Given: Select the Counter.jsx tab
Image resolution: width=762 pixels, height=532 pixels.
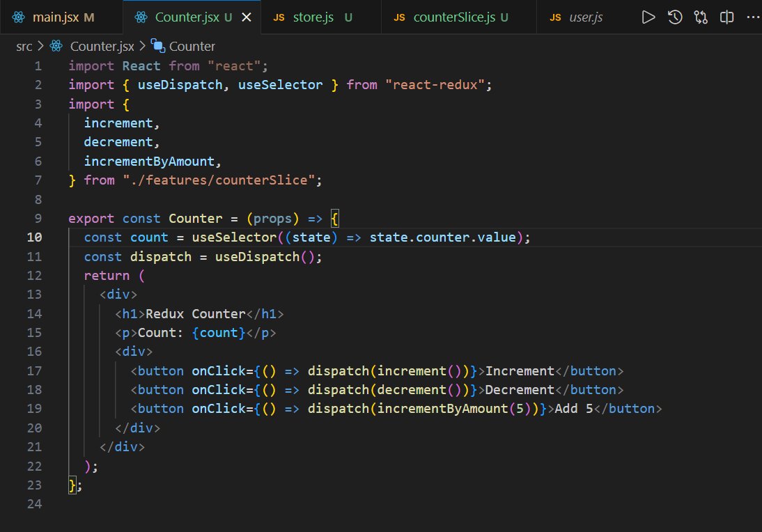Looking at the screenshot, I should (x=193, y=17).
